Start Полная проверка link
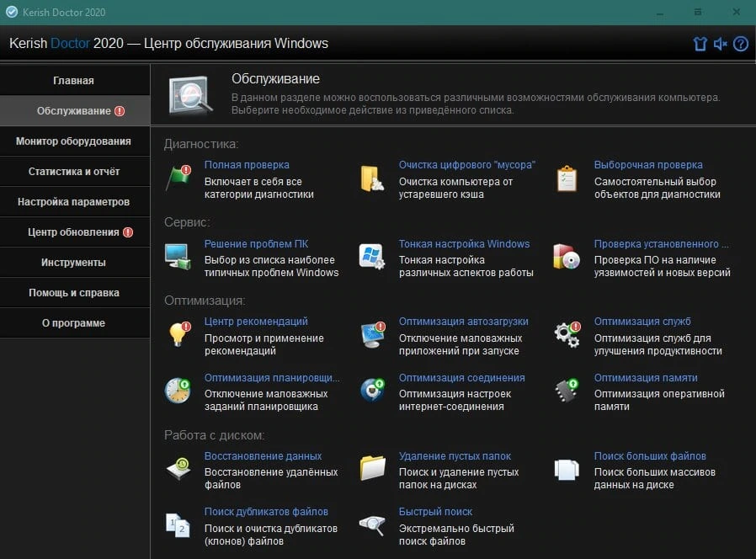756x559 pixels. click(x=247, y=164)
